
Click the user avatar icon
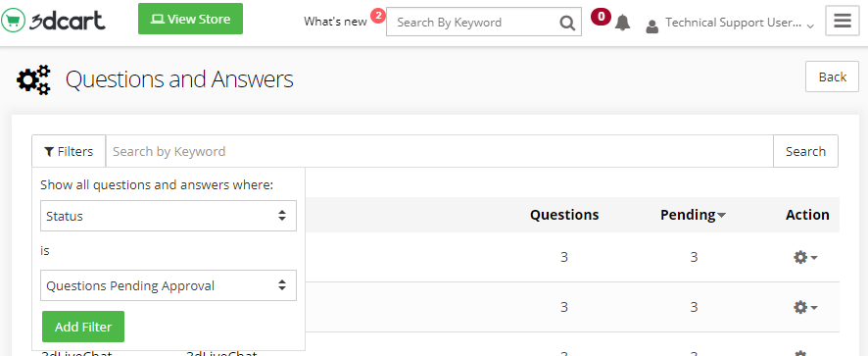coord(652,26)
